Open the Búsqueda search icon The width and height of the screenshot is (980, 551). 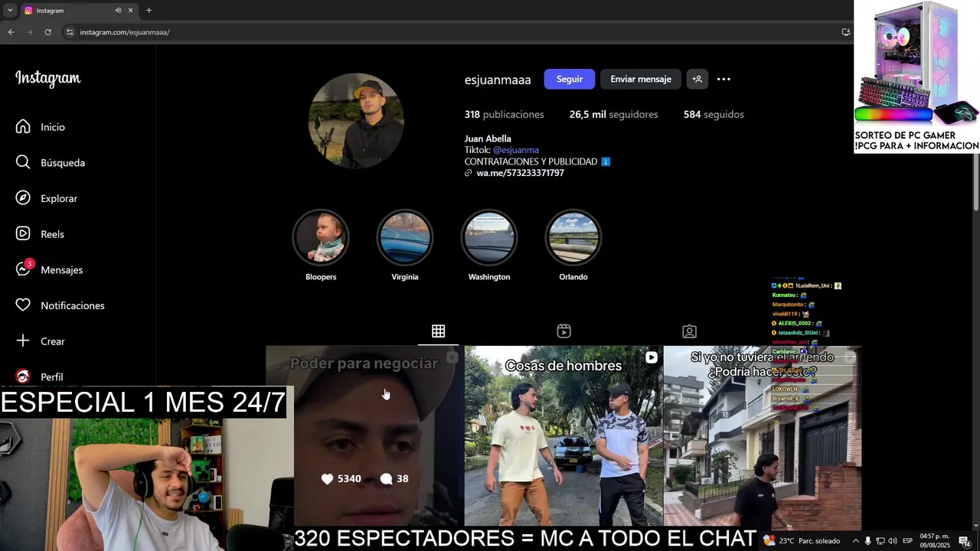[x=23, y=162]
